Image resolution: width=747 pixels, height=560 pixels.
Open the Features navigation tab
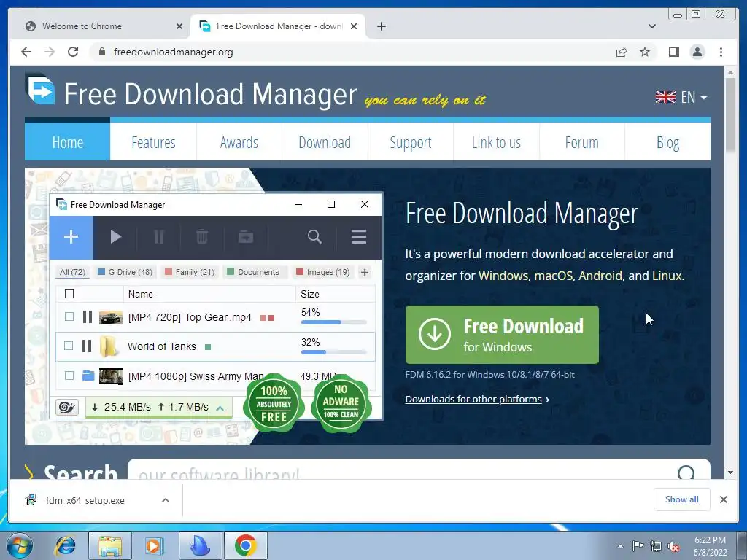[153, 142]
